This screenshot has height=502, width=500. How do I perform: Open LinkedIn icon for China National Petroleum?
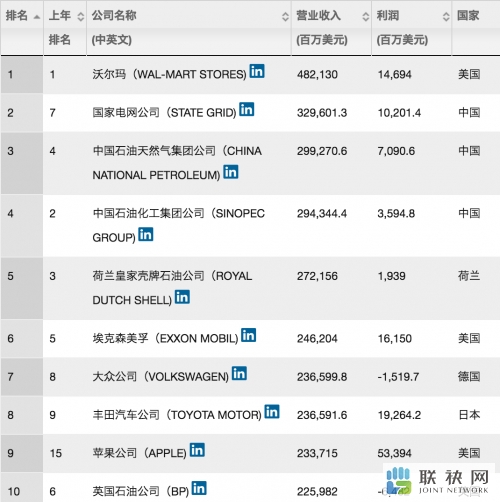pos(231,172)
